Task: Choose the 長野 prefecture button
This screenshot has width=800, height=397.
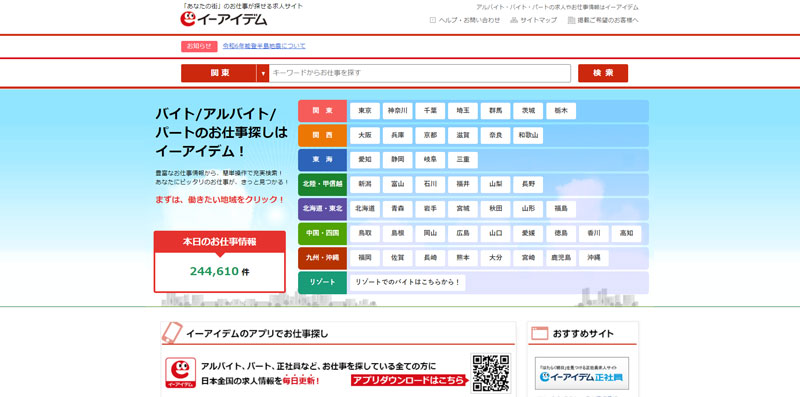Action: 528,184
